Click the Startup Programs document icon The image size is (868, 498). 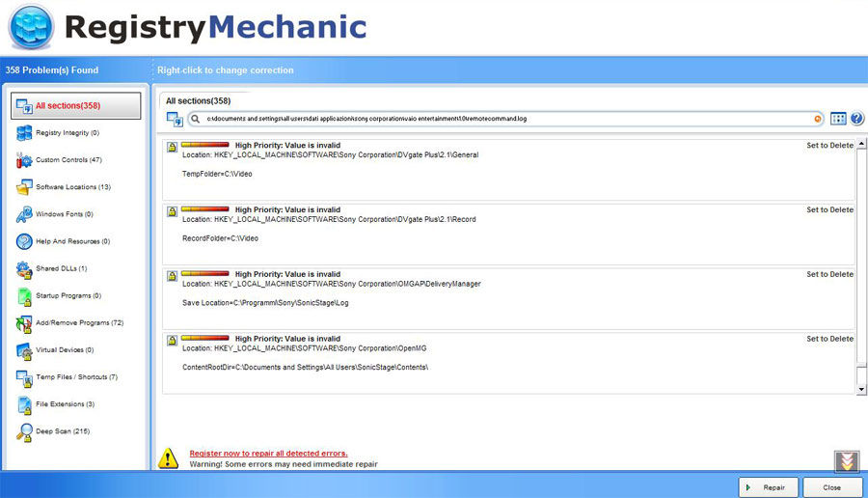coord(24,297)
